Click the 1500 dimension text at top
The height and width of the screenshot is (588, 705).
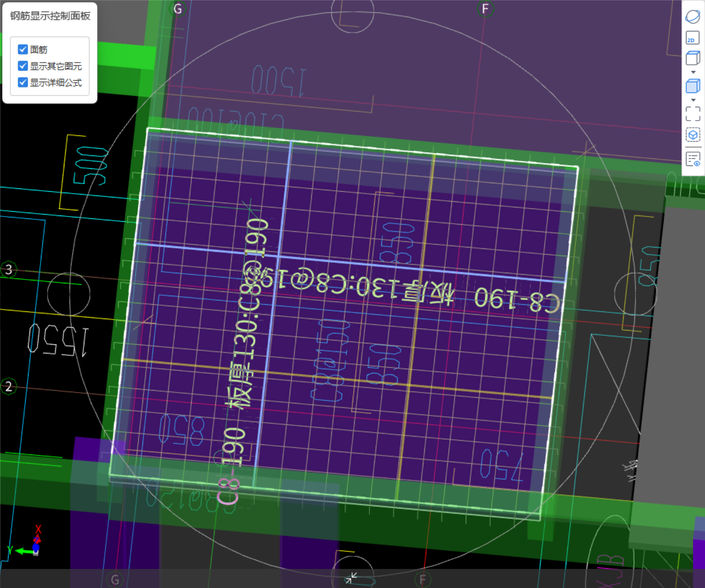[x=278, y=81]
